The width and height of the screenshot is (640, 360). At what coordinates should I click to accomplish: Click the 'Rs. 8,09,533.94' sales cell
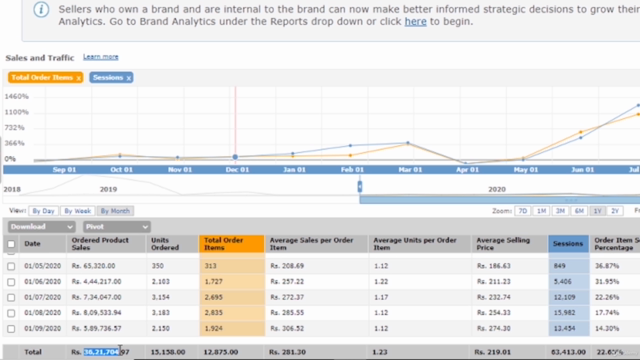[x=96, y=313]
